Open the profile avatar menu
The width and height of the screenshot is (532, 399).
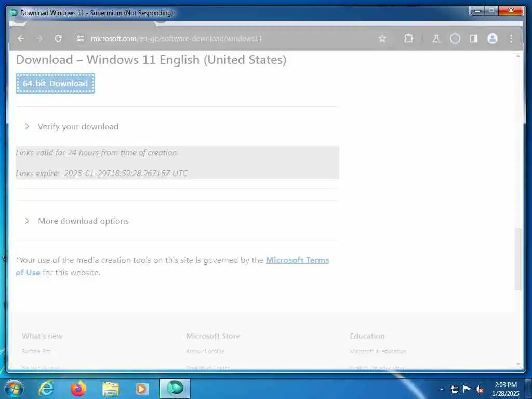[x=493, y=38]
